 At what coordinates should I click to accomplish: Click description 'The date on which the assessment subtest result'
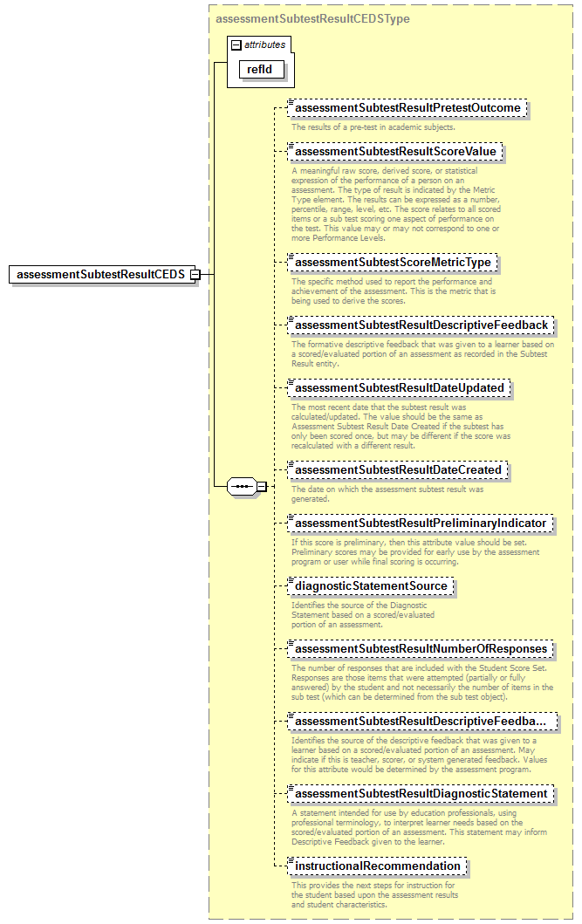[387, 494]
